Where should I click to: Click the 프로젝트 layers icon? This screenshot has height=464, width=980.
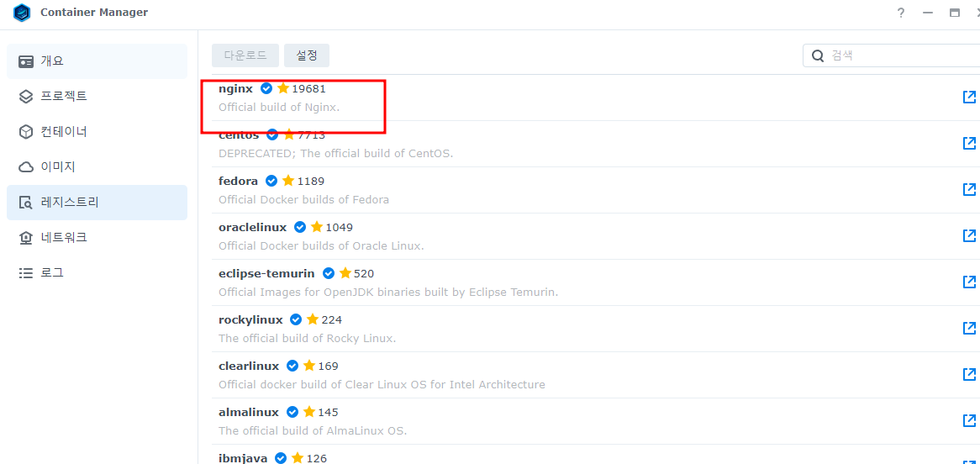pos(25,97)
